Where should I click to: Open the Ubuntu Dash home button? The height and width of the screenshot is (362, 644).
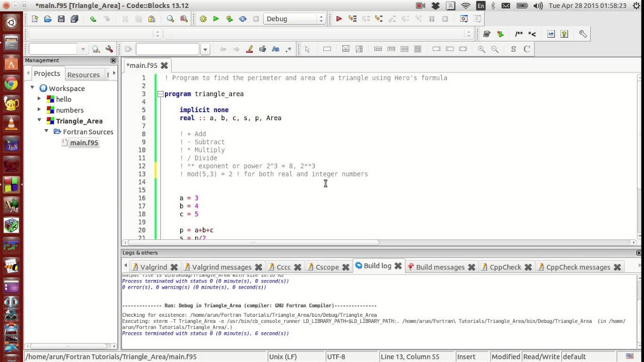[x=11, y=22]
